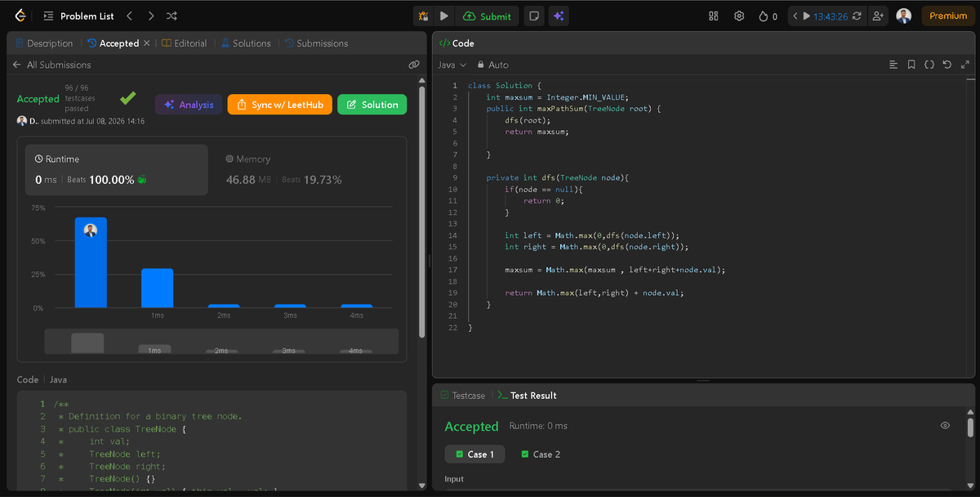Viewport: 980px width, 497px height.
Task: Go to the Premium page
Action: [947, 16]
